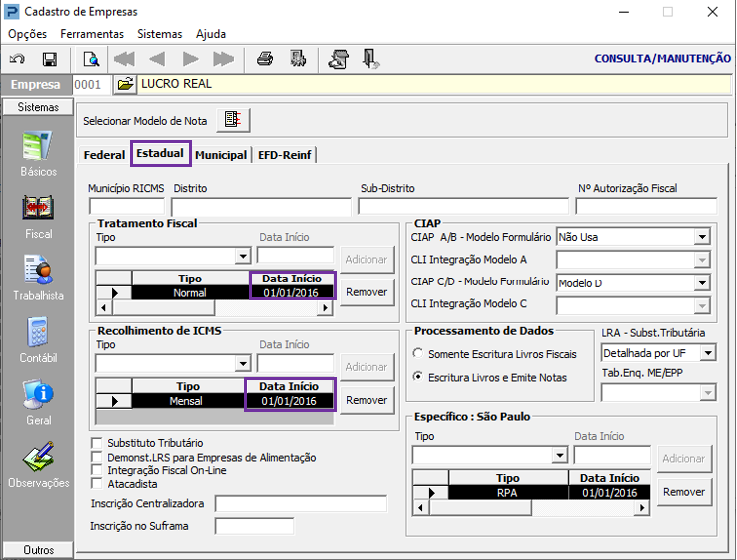The image size is (737, 560).
Task: Open the Sistemas menu
Action: coord(160,34)
